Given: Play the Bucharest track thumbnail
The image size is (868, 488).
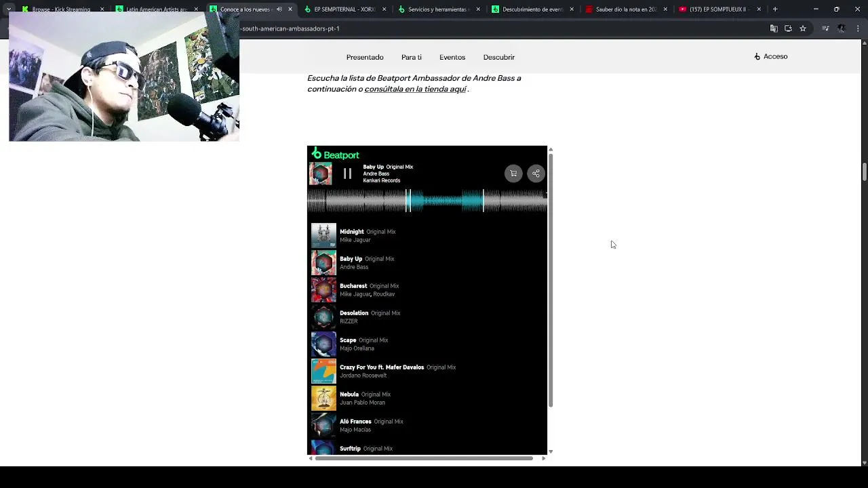Looking at the screenshot, I should pyautogui.click(x=323, y=289).
